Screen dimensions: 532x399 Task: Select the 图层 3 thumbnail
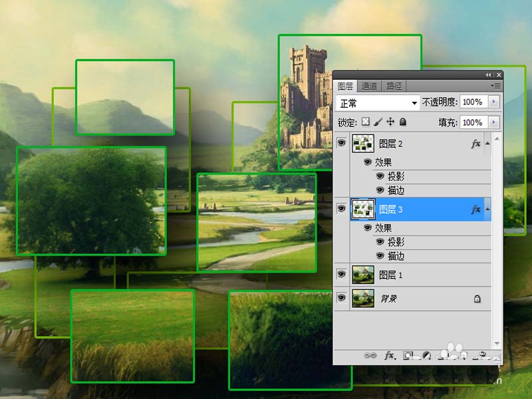point(363,209)
